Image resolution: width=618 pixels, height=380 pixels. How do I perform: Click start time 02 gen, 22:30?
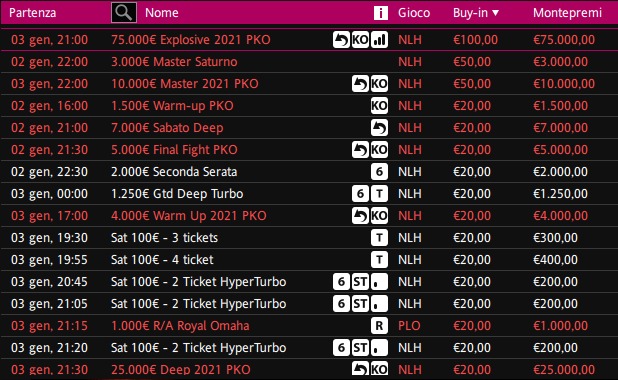coord(49,171)
